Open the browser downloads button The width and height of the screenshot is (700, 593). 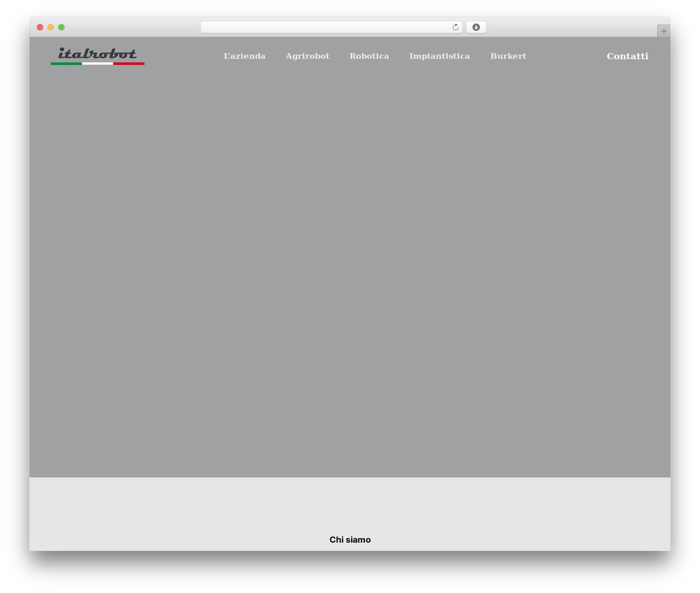coord(476,27)
